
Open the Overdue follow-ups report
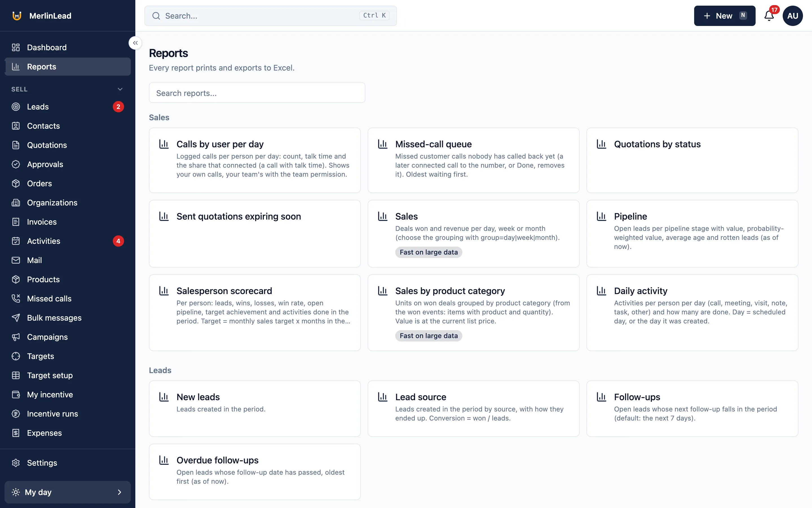[255, 472]
